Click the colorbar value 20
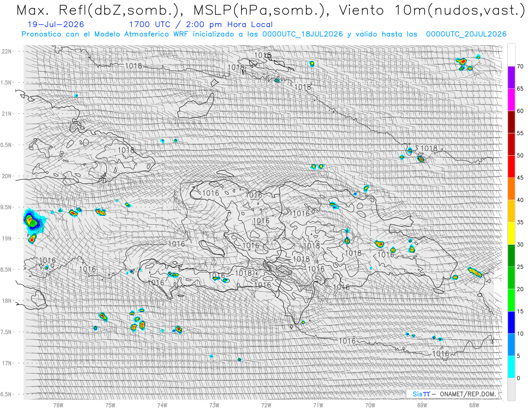Image resolution: width=532 pixels, height=411 pixels. point(520,289)
